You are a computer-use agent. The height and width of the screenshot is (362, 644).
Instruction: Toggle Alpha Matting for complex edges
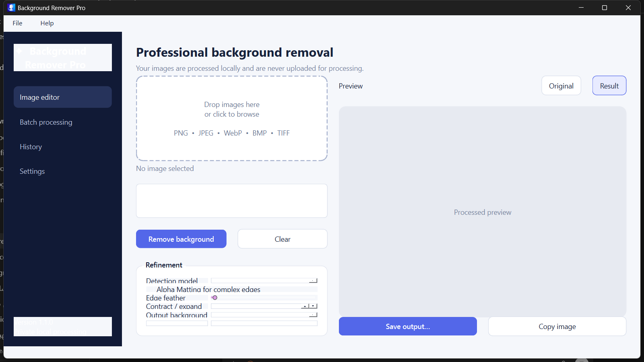[232, 289]
